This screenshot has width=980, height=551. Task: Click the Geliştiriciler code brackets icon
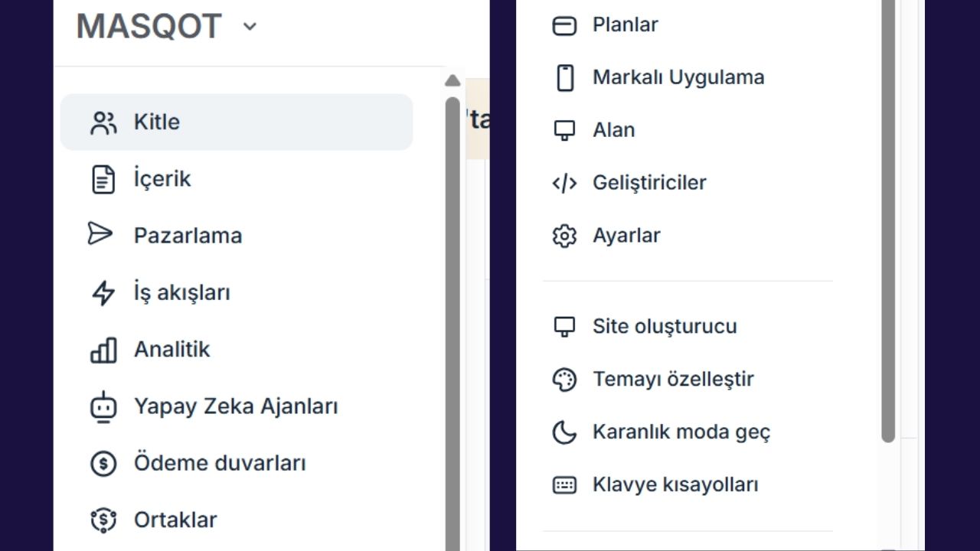tap(564, 183)
